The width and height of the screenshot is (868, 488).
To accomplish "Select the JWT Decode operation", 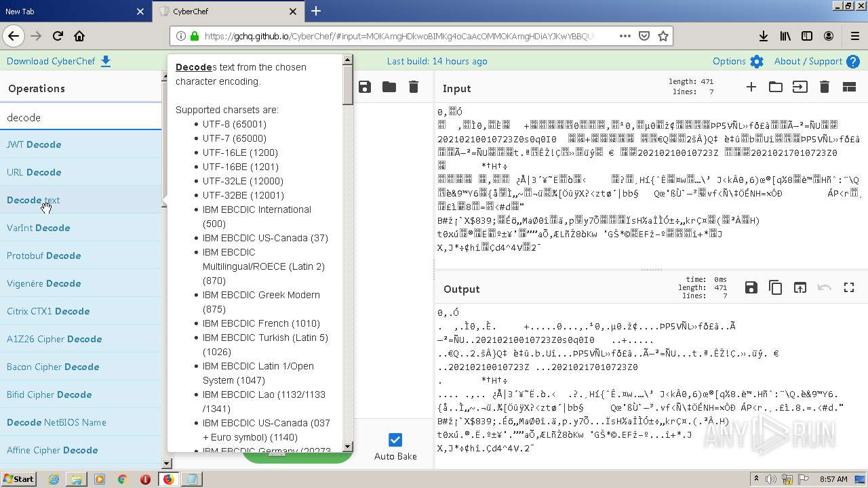I will click(81, 144).
